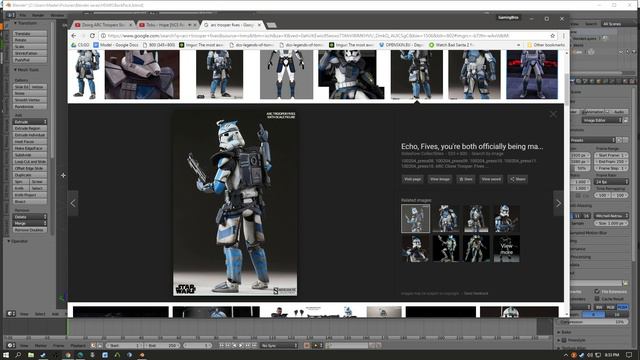The image size is (640, 360).
Task: Select RGB color output mode
Action: tap(610, 307)
